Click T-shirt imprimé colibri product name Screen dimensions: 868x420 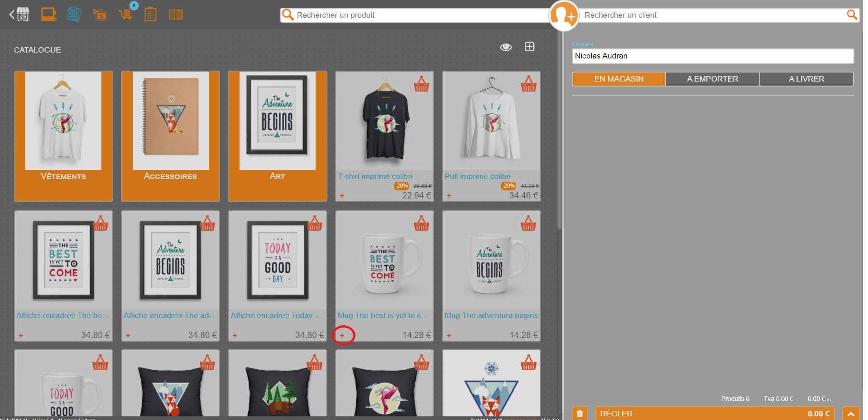click(x=375, y=176)
